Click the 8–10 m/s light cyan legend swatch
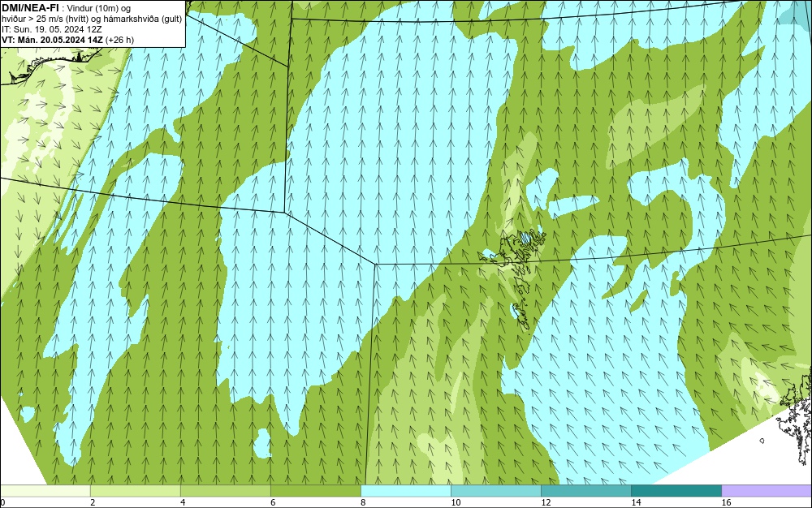 [x=405, y=491]
